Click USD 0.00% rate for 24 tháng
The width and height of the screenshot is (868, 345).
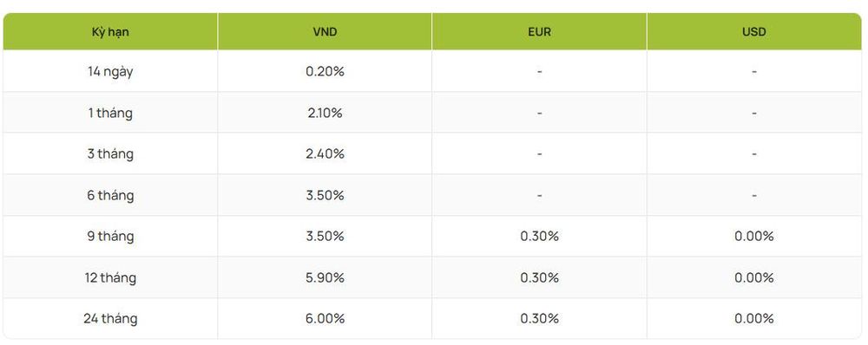[754, 318]
